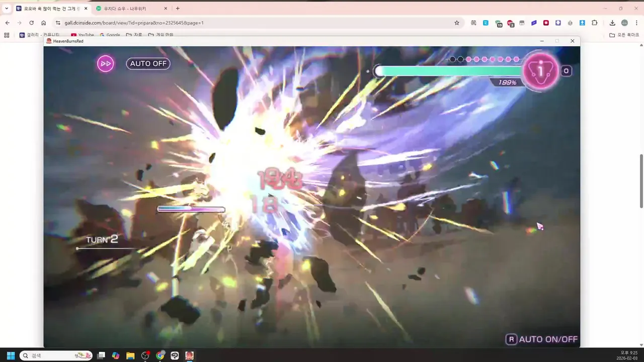Click the gray screenshot capture extension icon

[473, 23]
